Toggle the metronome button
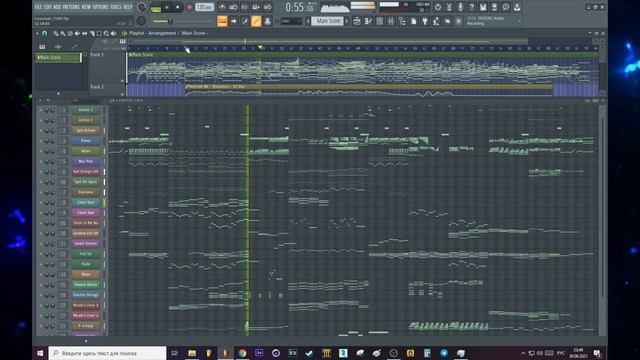The image size is (640, 360). point(222,7)
